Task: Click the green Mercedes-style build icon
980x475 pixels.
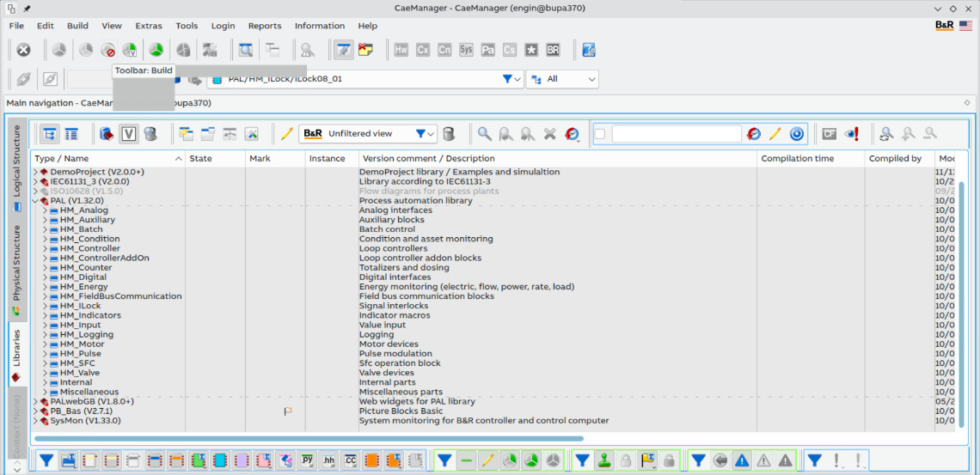Action: click(156, 50)
